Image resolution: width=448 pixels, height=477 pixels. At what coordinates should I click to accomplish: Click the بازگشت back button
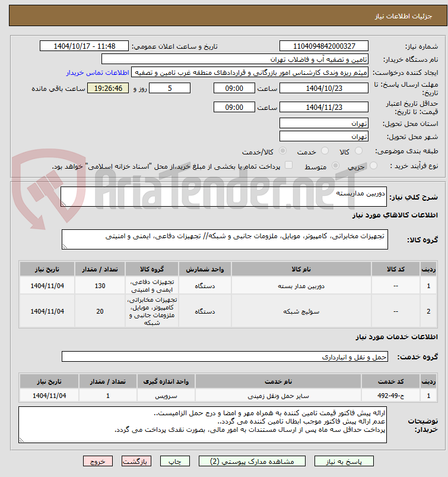tap(136, 461)
